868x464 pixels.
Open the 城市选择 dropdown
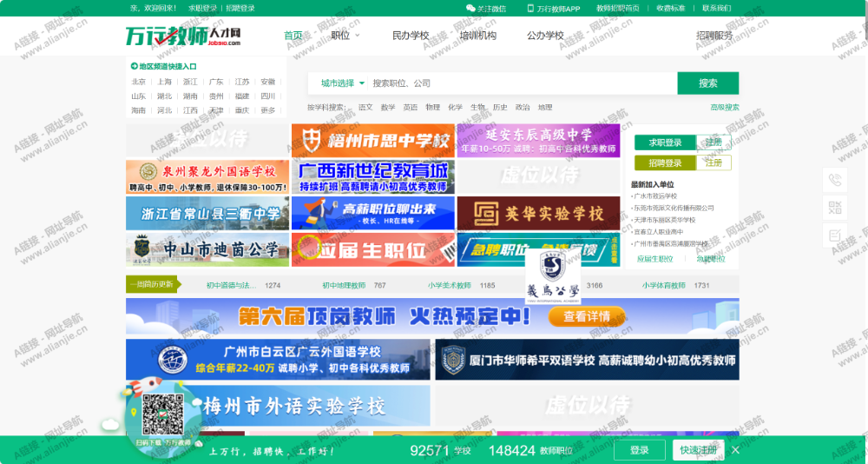click(x=343, y=83)
